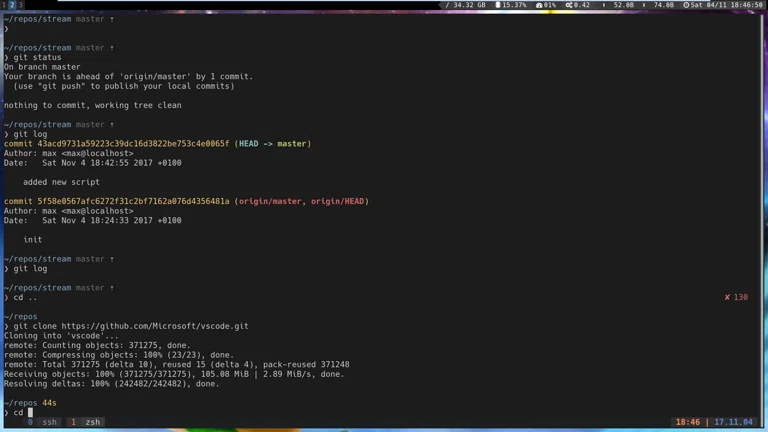The height and width of the screenshot is (432, 768).
Task: Click the 'init' commit message
Action: point(32,240)
